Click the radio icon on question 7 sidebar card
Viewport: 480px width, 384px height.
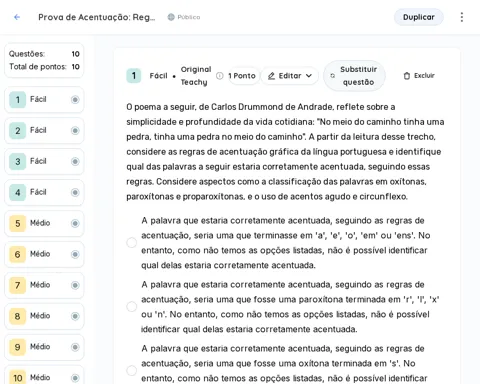pyautogui.click(x=75, y=285)
